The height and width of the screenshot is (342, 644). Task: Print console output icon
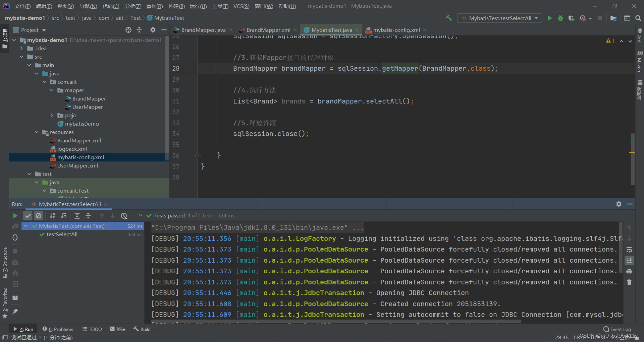[629, 271]
